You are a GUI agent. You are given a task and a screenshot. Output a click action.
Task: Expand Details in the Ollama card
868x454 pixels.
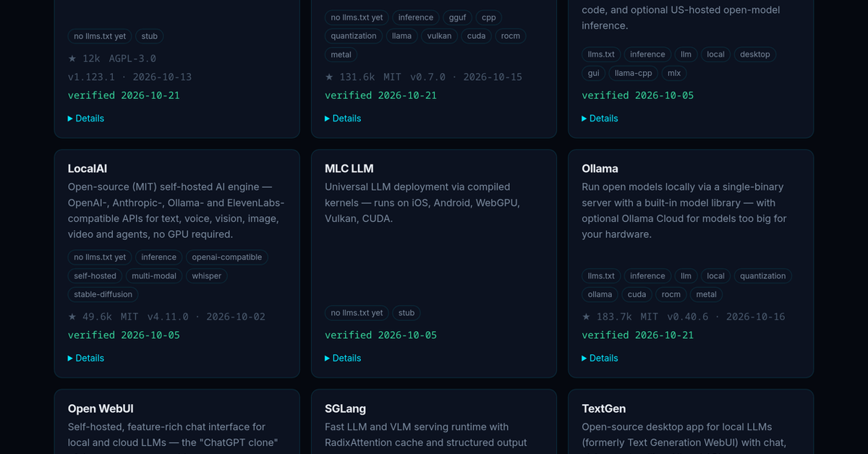(x=600, y=358)
